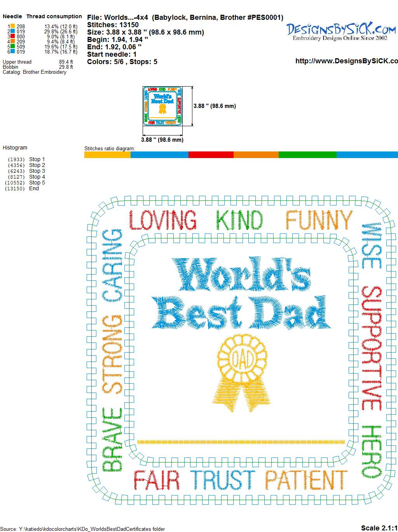Open the http://www.DesignsBySiCK.com link
The width and height of the screenshot is (398, 532).
point(346,61)
